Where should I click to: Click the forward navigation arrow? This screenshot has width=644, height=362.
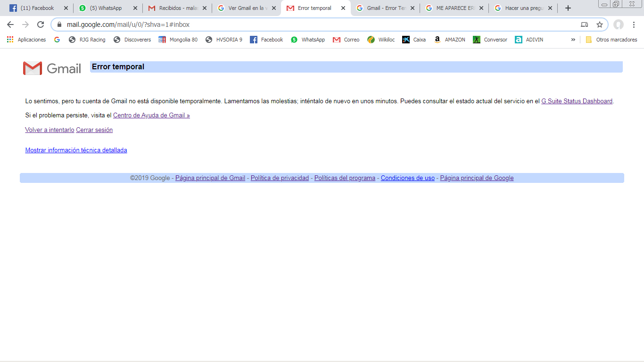pos(25,25)
